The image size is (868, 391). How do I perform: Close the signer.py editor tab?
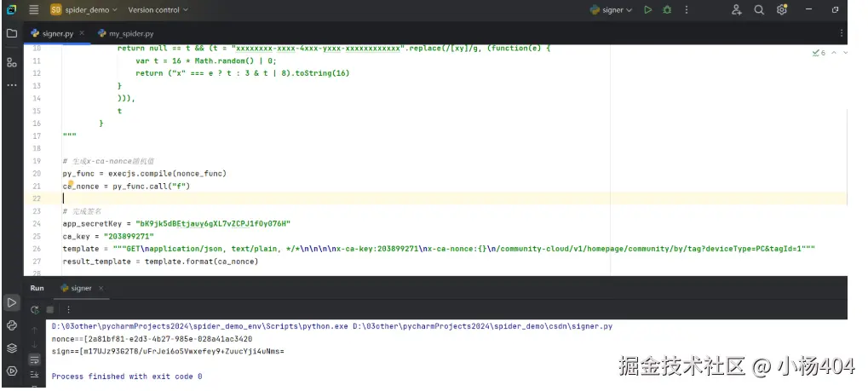[82, 33]
